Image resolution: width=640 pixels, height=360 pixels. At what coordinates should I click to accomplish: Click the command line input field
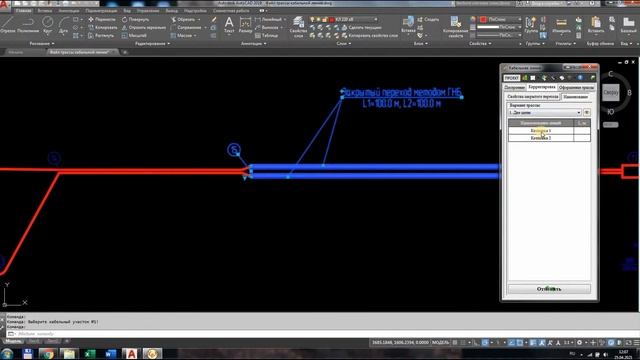pos(322,334)
